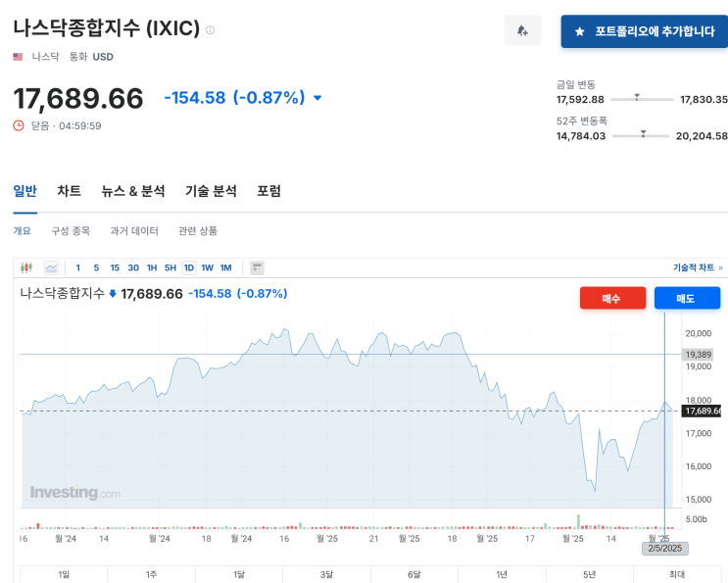Image resolution: width=728 pixels, height=583 pixels.
Task: Set chart interval to 5H
Action: 170,267
